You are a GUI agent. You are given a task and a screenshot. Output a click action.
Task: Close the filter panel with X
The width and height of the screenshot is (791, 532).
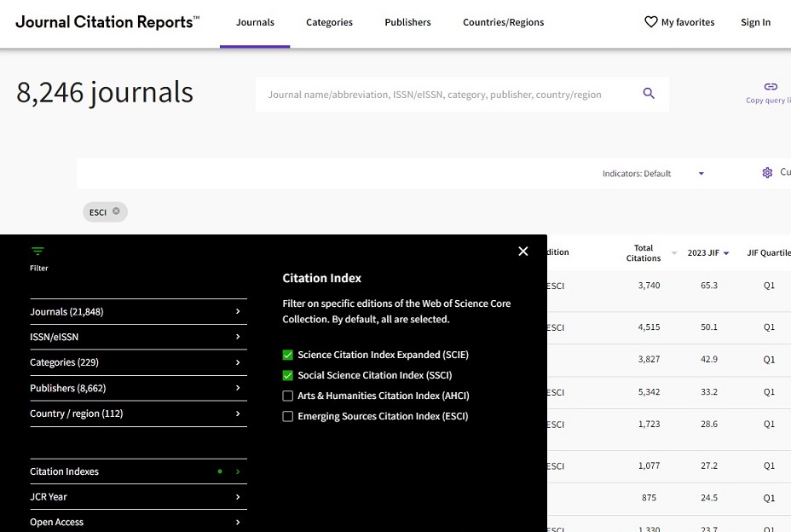pyautogui.click(x=523, y=252)
